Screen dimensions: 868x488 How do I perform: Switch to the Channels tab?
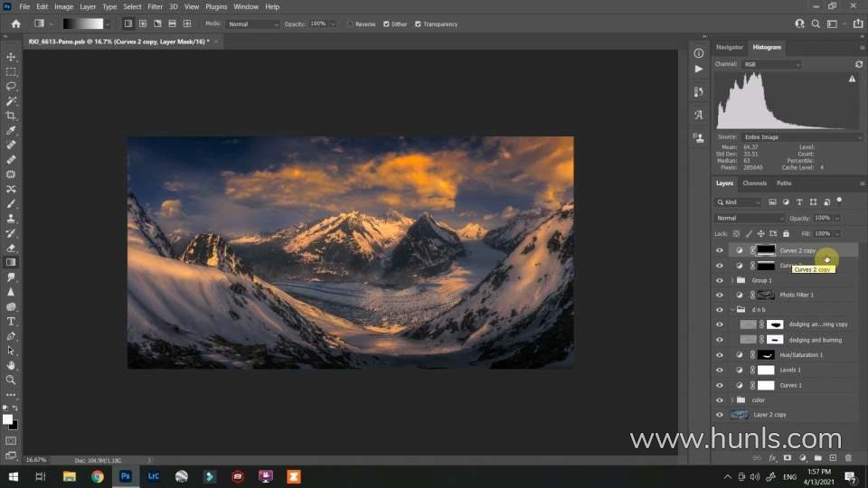[x=754, y=183]
